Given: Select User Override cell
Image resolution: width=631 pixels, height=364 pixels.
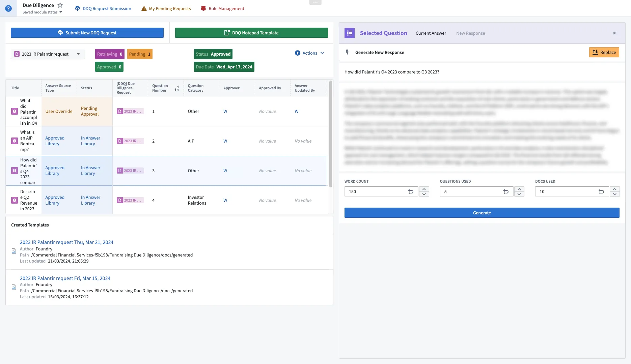Looking at the screenshot, I should (x=59, y=111).
